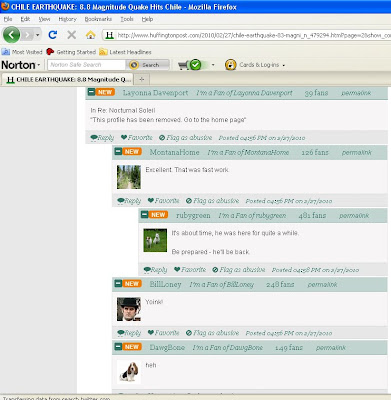Open the History menu

(x=67, y=19)
